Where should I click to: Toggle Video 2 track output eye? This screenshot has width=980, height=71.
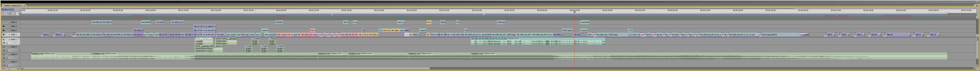3,30
